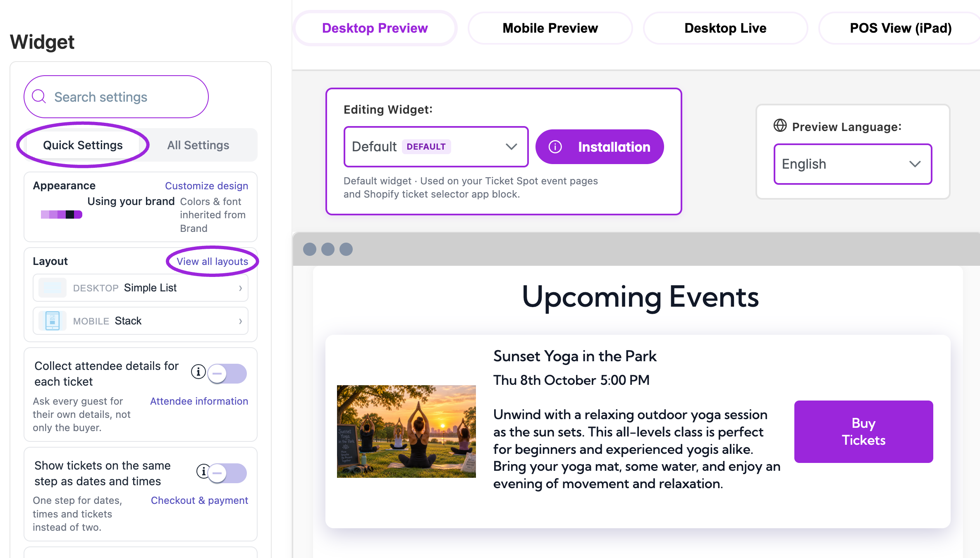Click the mobile Stack layout phone icon
The height and width of the screenshot is (558, 980).
[53, 321]
